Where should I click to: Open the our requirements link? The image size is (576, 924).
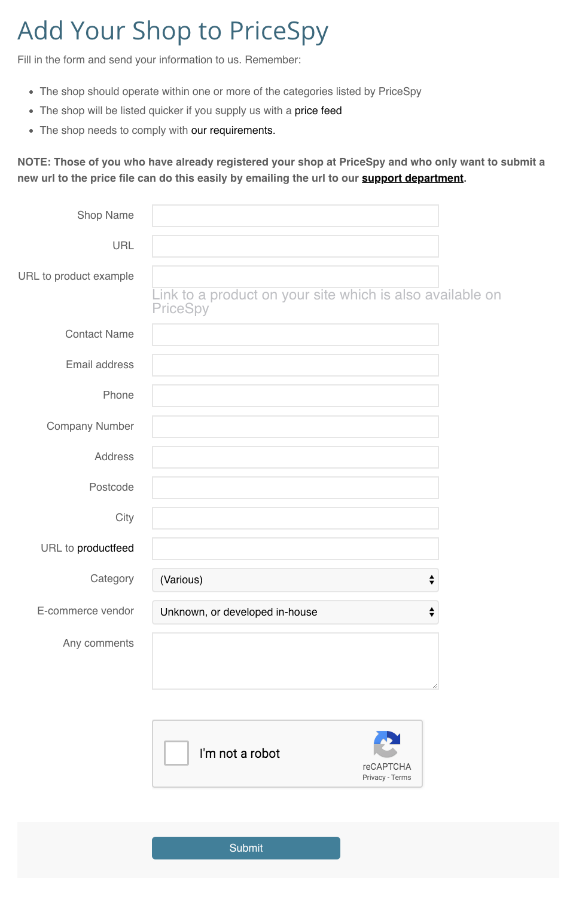coord(233,130)
